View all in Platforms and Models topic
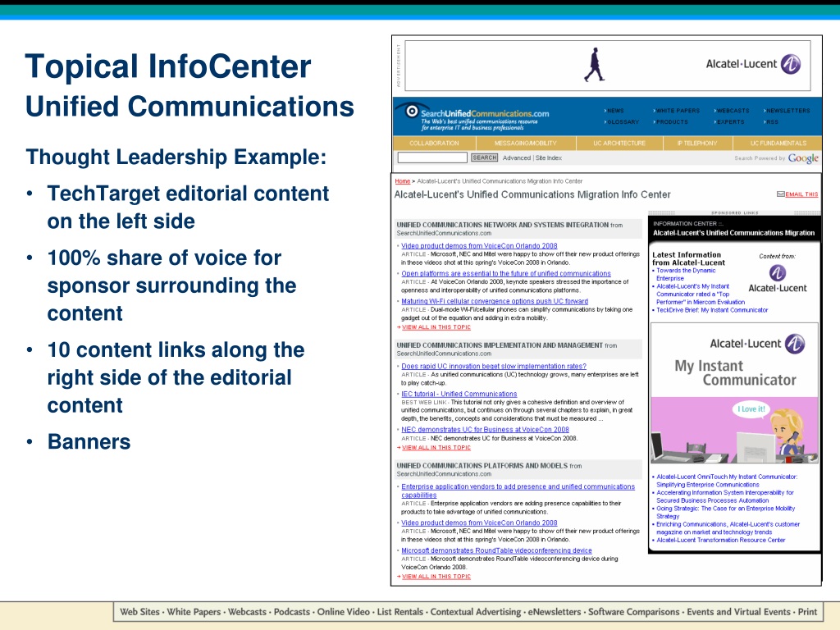 (436, 577)
